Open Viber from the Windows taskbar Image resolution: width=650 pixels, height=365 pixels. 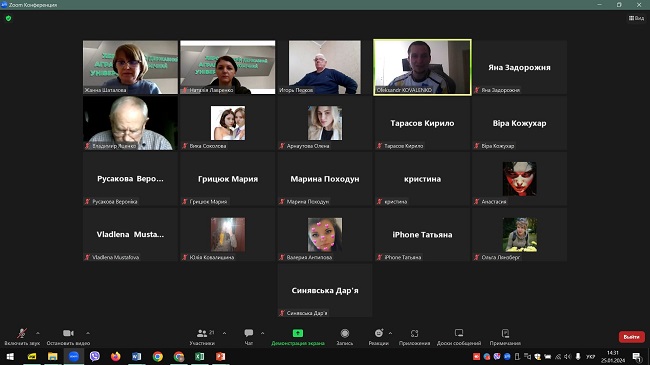(95, 356)
